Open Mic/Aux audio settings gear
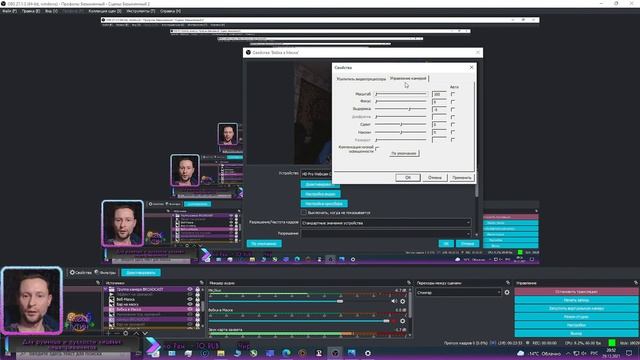The height and width of the screenshot is (360, 640). tap(402, 301)
